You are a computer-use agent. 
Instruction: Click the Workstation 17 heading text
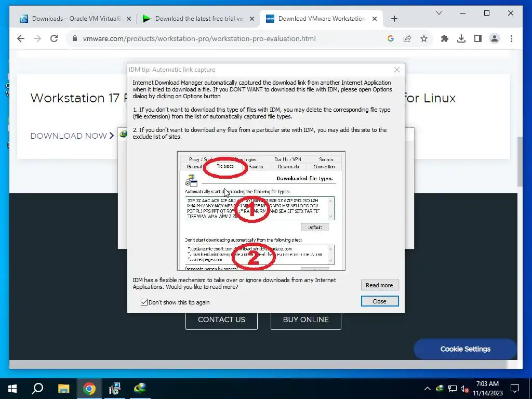[75, 98]
